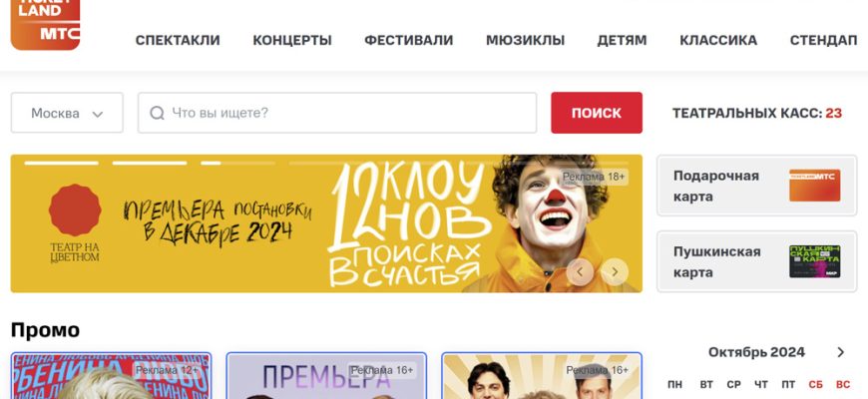Advance calendar to next month arrow
868x399 pixels.
[840, 352]
